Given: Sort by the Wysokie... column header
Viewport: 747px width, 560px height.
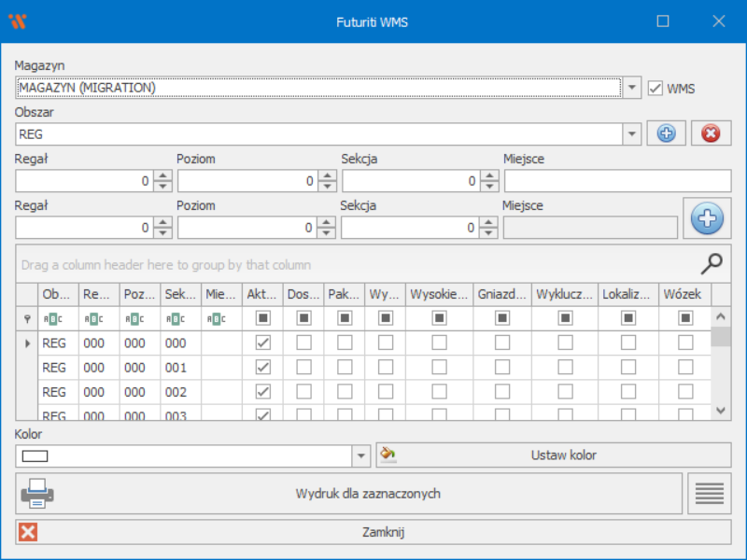Looking at the screenshot, I should [439, 294].
